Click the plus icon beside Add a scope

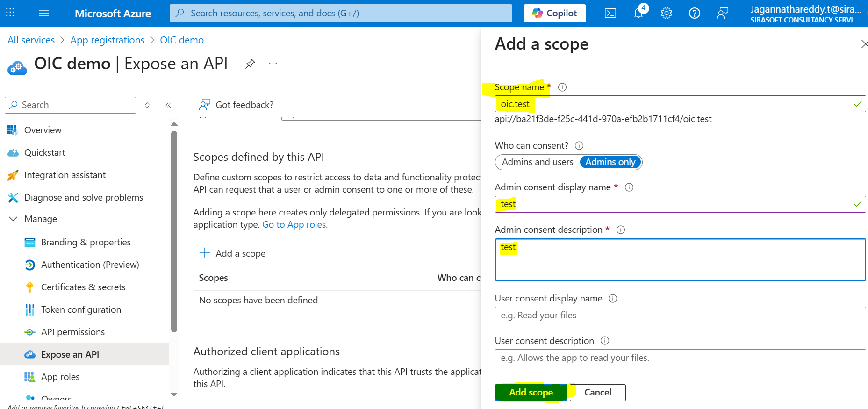click(x=205, y=253)
